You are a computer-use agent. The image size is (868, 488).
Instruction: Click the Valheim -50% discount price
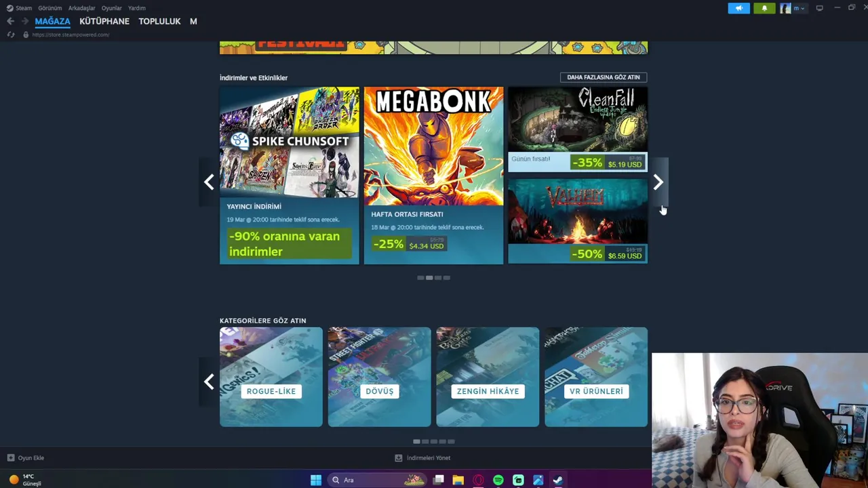607,254
